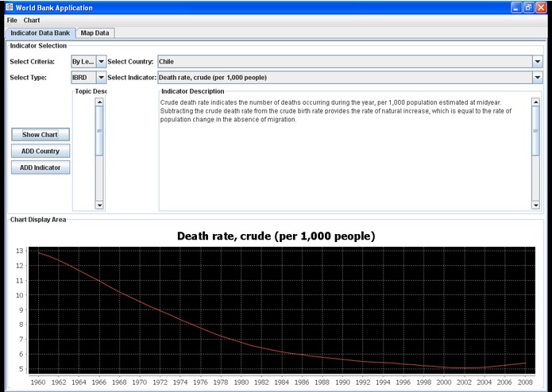Click the ADD Indicator button
The width and height of the screenshot is (552, 392).
(41, 167)
